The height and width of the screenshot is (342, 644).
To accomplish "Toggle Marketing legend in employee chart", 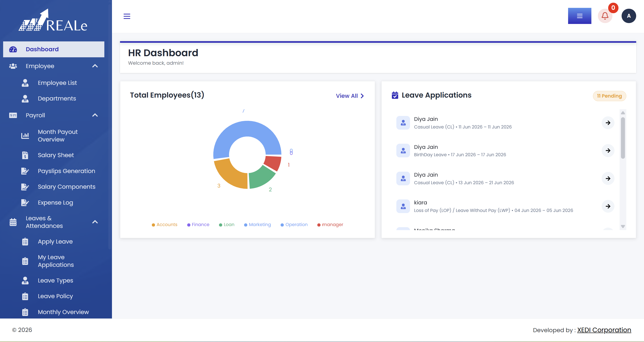I will tap(258, 224).
